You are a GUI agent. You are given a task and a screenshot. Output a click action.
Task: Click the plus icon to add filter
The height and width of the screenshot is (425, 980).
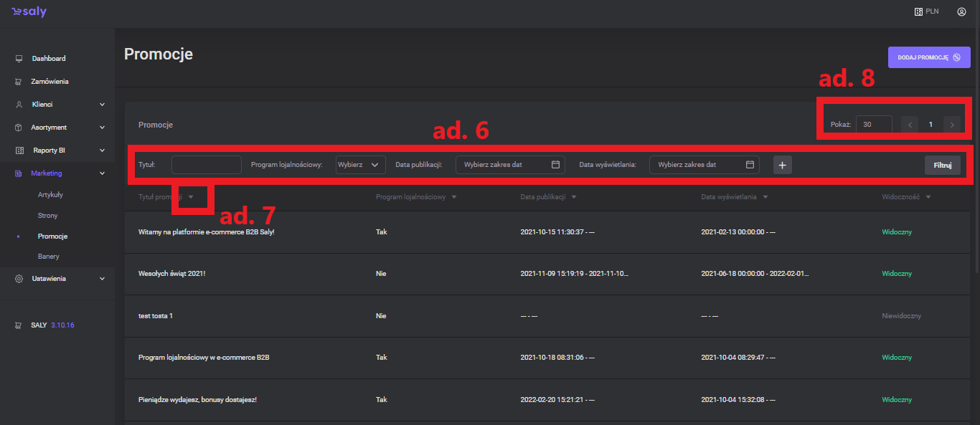pos(783,166)
